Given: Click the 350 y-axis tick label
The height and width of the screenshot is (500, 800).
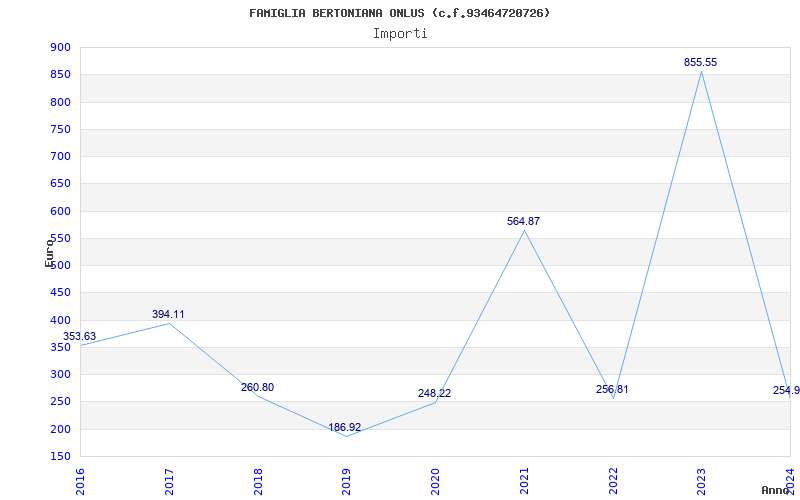Looking at the screenshot, I should pos(60,347).
